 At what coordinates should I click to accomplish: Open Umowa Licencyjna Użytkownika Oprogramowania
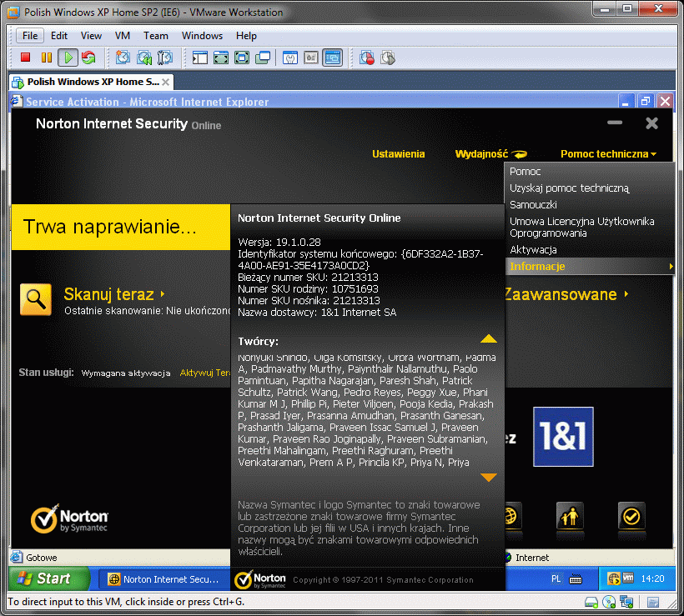pyautogui.click(x=582, y=227)
